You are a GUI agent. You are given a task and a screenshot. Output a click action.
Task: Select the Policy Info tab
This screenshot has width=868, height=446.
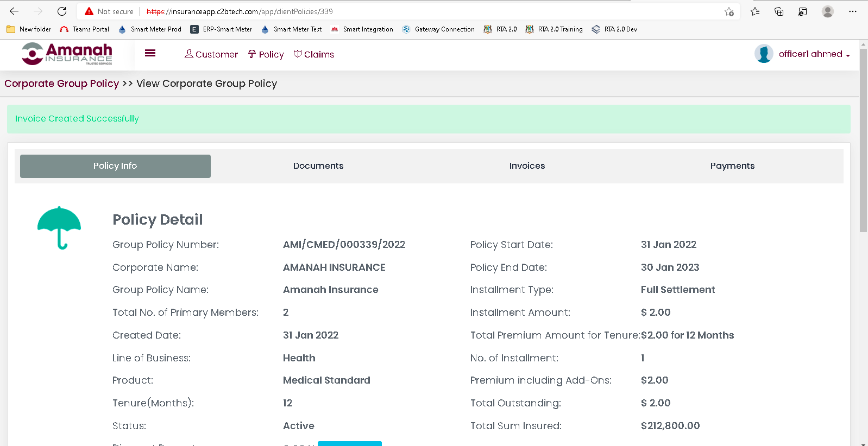click(x=115, y=166)
